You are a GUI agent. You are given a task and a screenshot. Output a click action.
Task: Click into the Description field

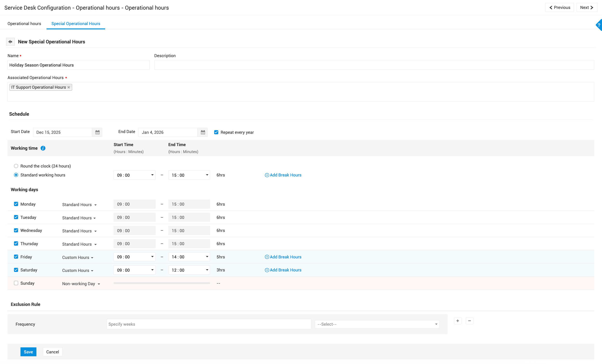pos(374,65)
